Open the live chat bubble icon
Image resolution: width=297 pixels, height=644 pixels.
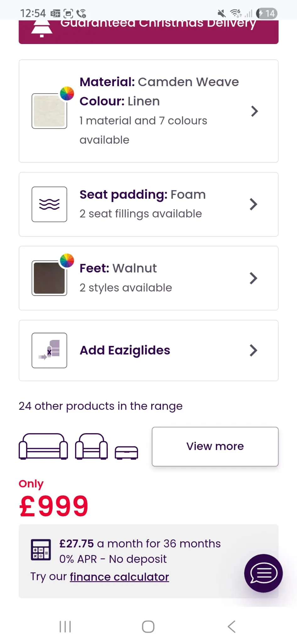point(263,573)
